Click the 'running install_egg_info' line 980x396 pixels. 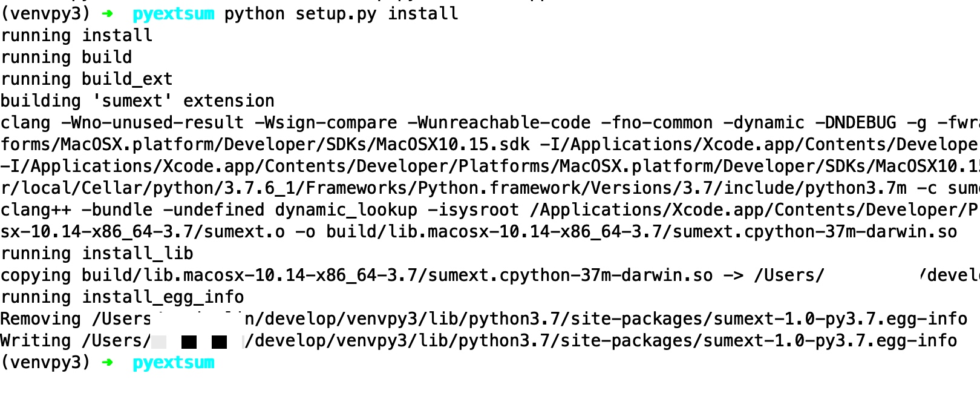tap(122, 297)
